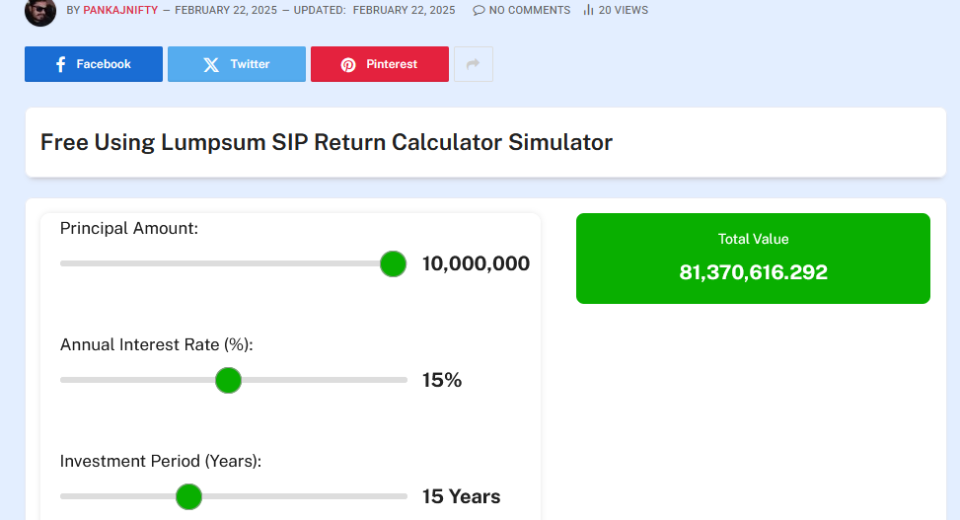
Task: Select the 10,000,000 principal value text
Action: [x=476, y=264]
